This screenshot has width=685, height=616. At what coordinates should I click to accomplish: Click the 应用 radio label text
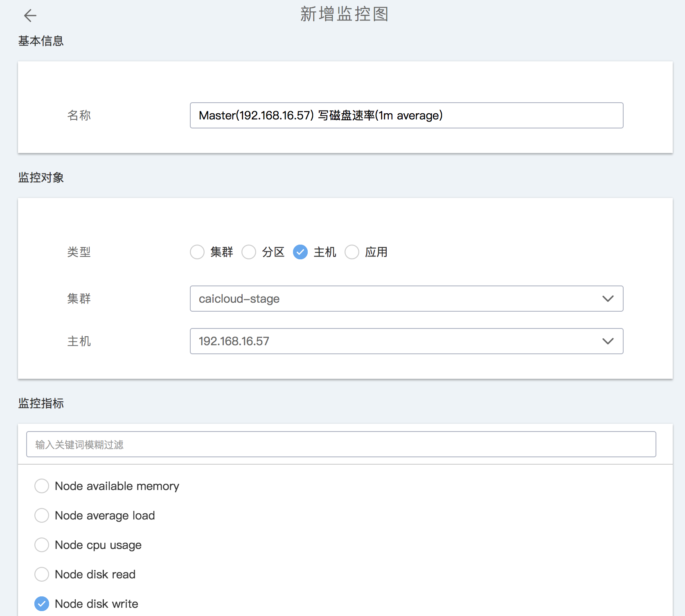pos(376,252)
